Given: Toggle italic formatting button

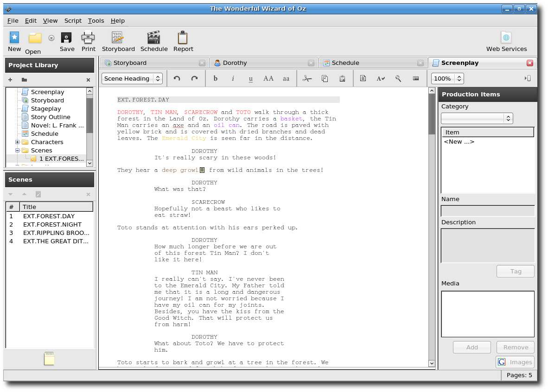Looking at the screenshot, I should point(233,78).
